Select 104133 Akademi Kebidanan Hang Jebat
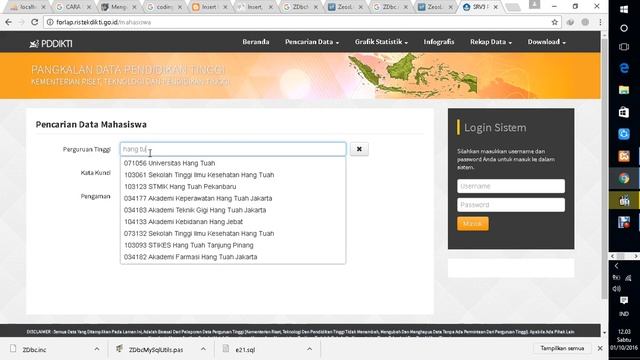The width and height of the screenshot is (640, 360). [x=233, y=222]
